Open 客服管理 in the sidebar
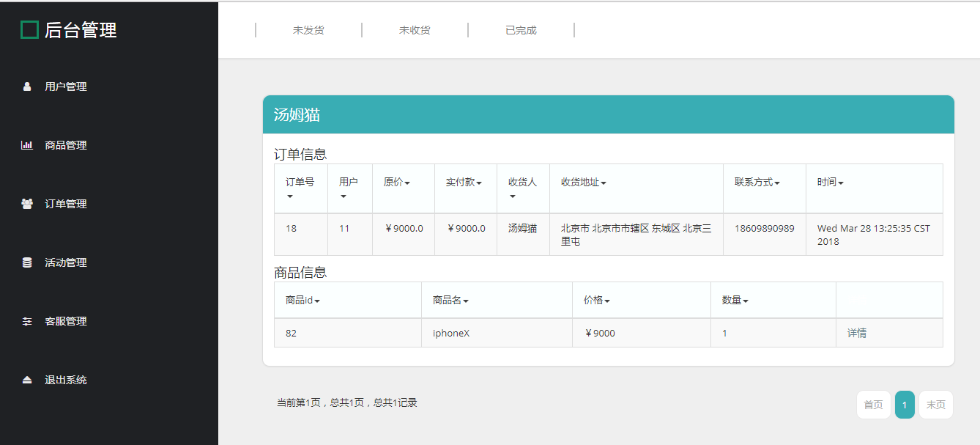980x445 pixels. [x=66, y=321]
